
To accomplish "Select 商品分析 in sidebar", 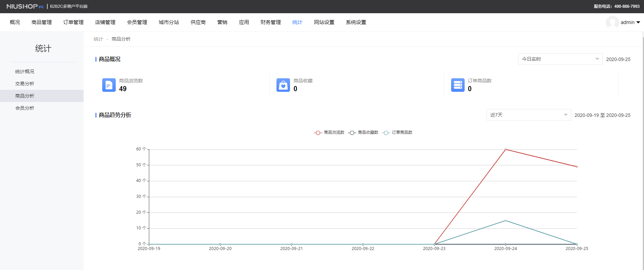I will [x=42, y=96].
